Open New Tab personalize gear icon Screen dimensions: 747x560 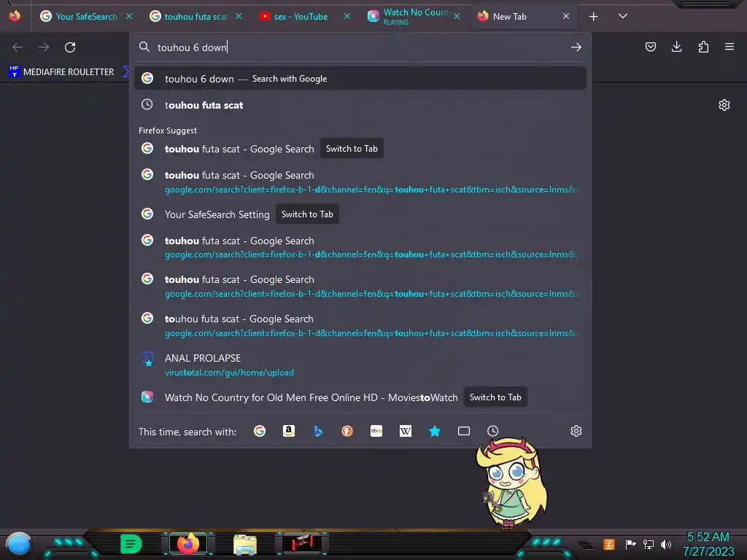coord(724,105)
